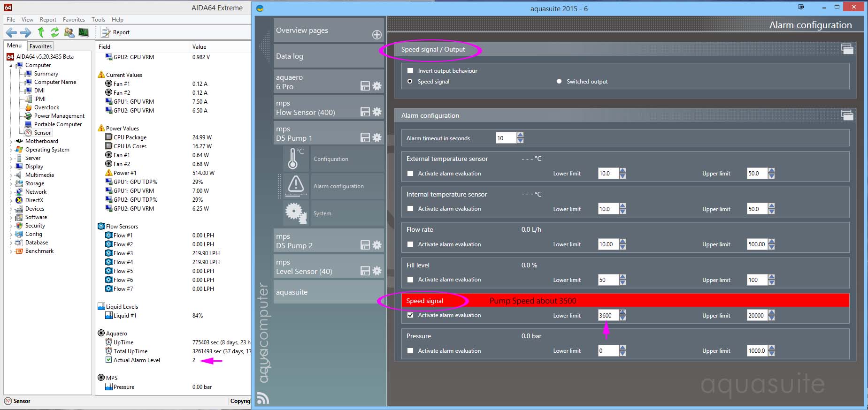Click the green refresh icon in AIDA64 toolbar

pyautogui.click(x=55, y=32)
